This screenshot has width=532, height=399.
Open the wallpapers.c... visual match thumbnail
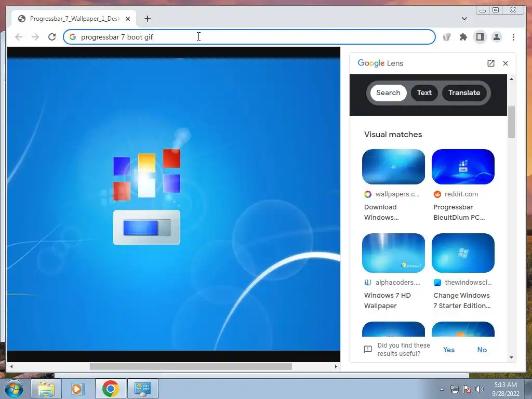(393, 167)
